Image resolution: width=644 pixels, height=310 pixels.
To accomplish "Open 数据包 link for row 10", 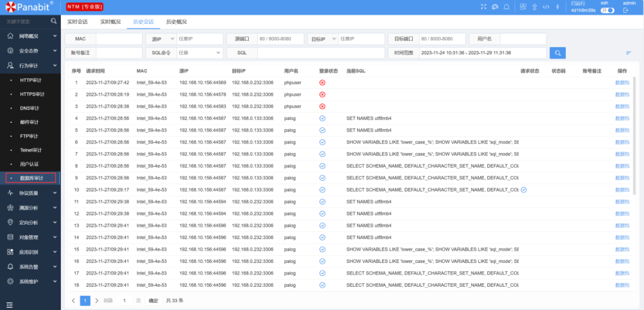I will click(622, 190).
